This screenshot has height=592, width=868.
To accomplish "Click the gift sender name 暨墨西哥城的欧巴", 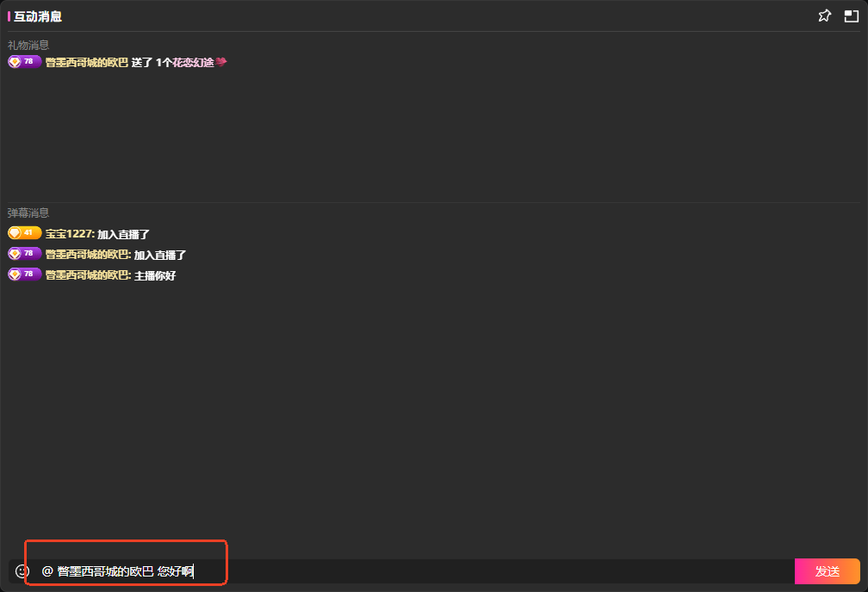I will pos(86,62).
